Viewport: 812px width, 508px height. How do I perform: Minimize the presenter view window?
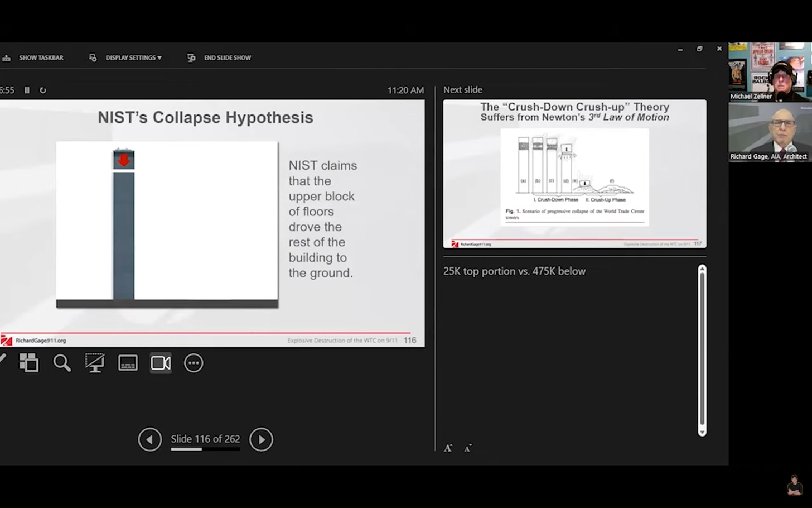(680, 49)
